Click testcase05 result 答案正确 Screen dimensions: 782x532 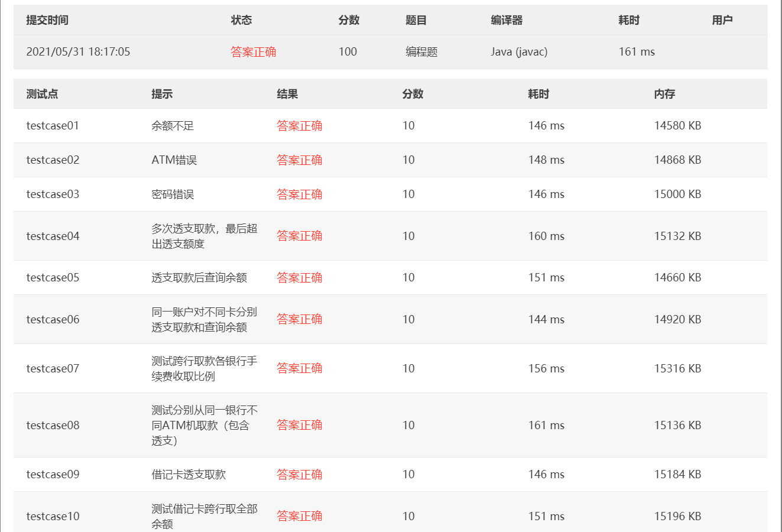tap(300, 278)
